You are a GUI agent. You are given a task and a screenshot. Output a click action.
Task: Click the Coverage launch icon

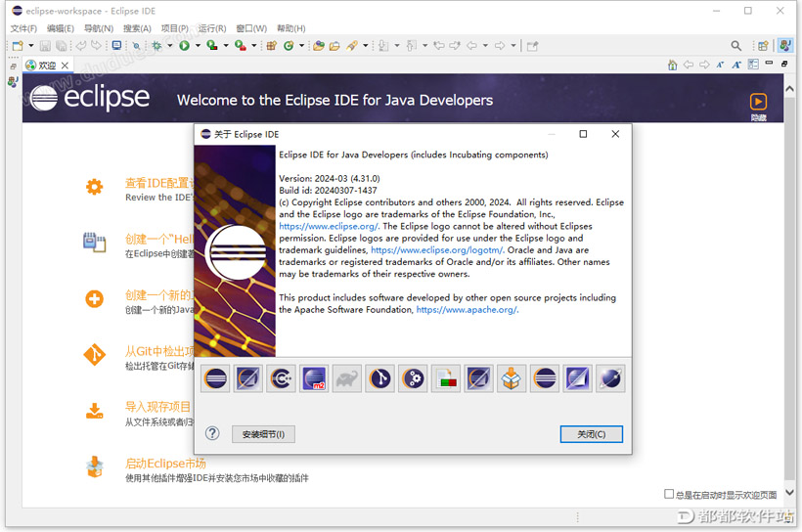coord(212,46)
